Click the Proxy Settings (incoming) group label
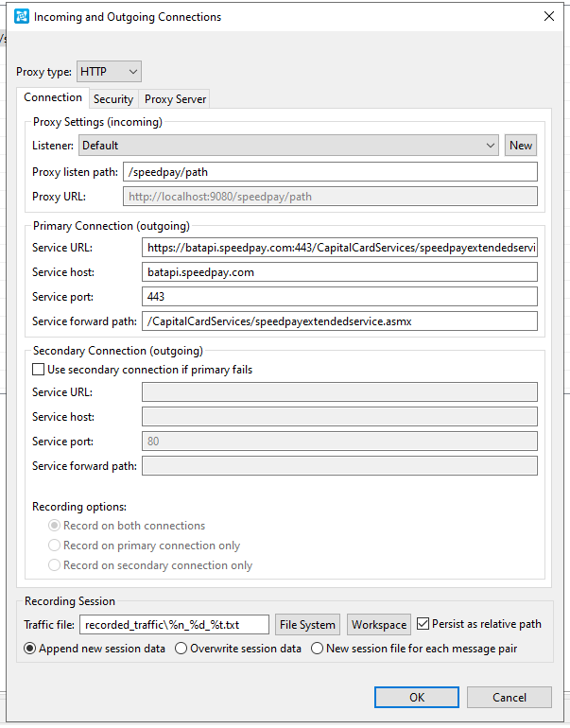Image resolution: width=570 pixels, height=728 pixels. point(97,122)
